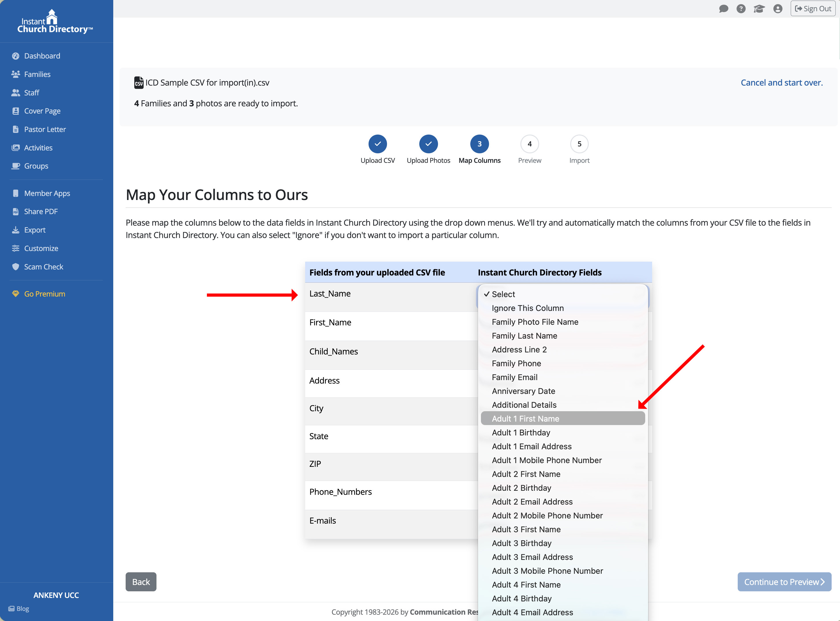Click the chat bubble icon in header
840x621 pixels.
click(x=724, y=9)
